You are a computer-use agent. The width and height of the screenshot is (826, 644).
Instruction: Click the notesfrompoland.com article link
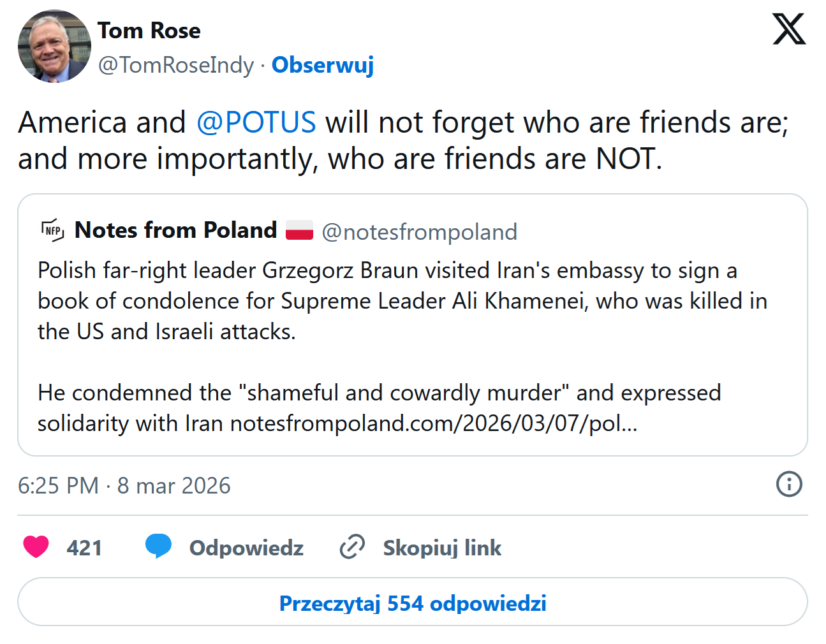434,423
